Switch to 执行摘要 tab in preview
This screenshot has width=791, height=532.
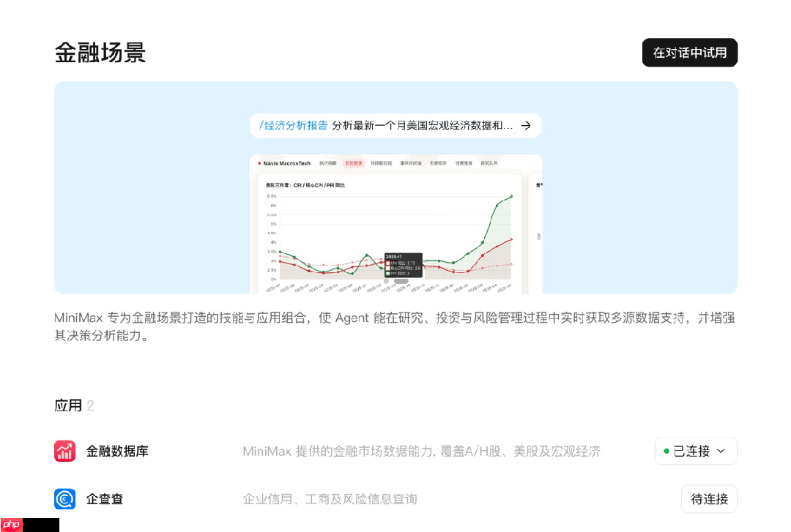328,163
